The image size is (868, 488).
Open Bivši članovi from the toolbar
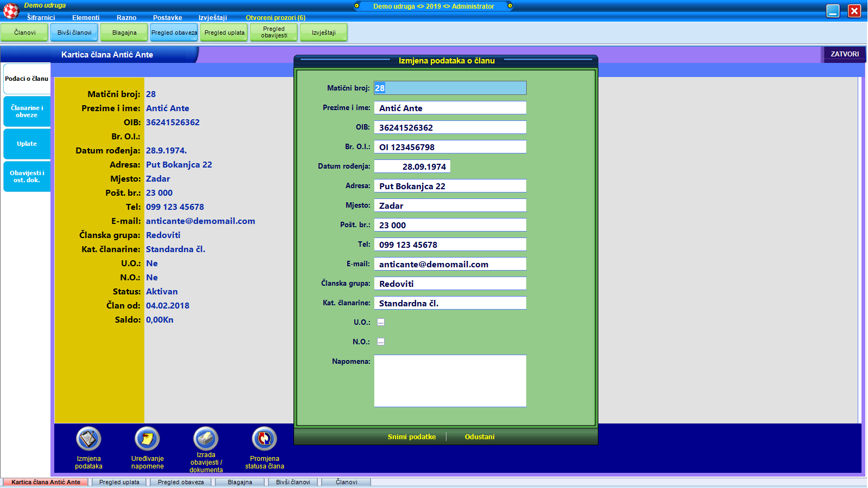[74, 33]
